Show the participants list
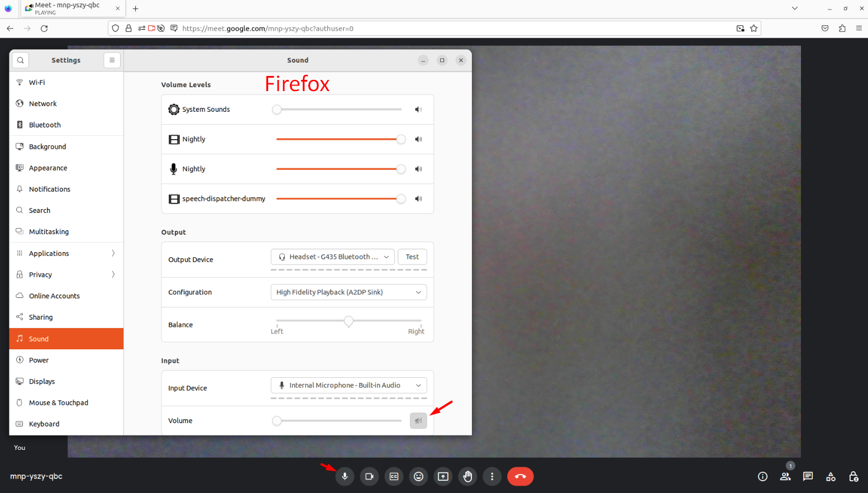Viewport: 868px width, 493px height. 785,476
